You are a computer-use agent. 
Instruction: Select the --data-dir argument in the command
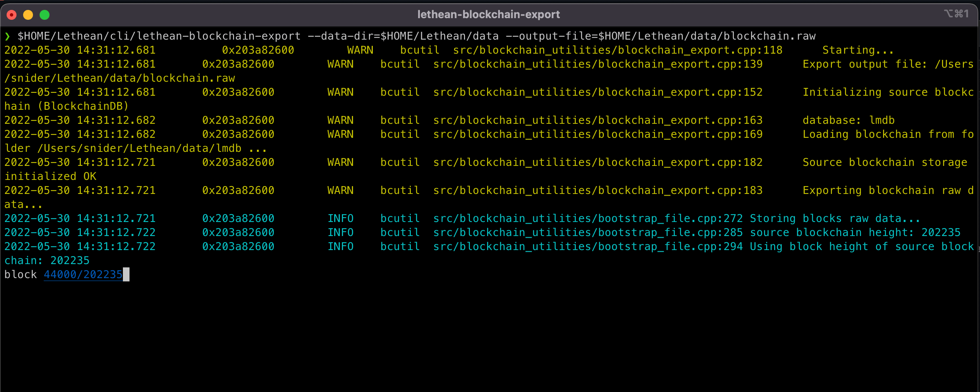pos(403,36)
